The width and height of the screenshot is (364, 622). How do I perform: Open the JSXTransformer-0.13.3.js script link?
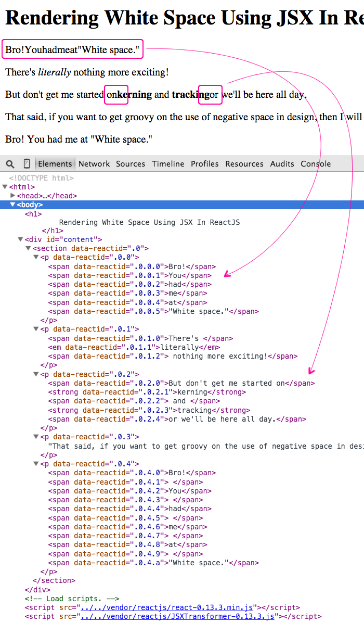(176, 616)
